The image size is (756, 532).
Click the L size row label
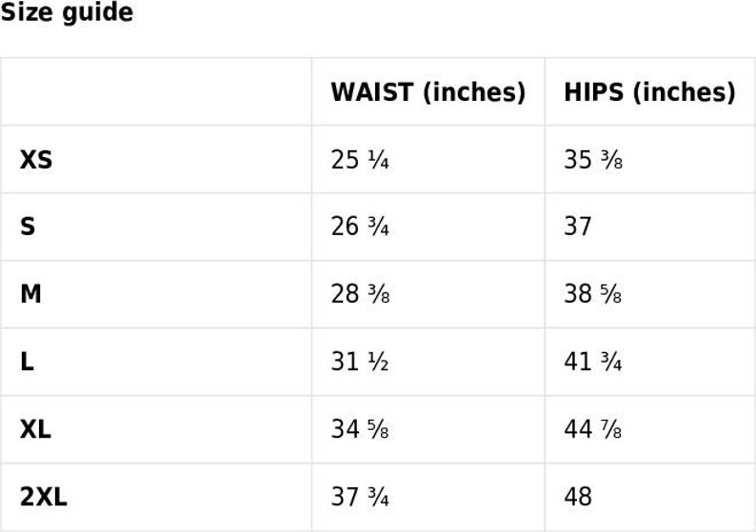coord(27,362)
